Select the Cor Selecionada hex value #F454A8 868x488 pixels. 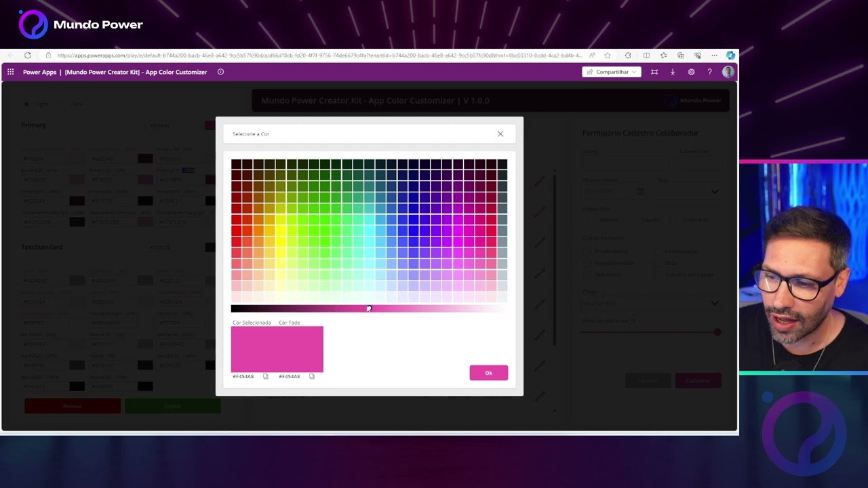tap(243, 376)
